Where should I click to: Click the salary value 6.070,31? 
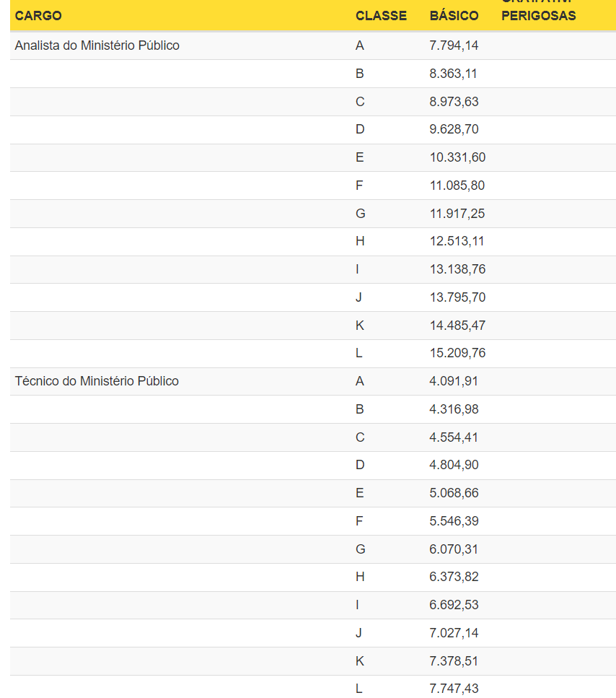(x=454, y=549)
